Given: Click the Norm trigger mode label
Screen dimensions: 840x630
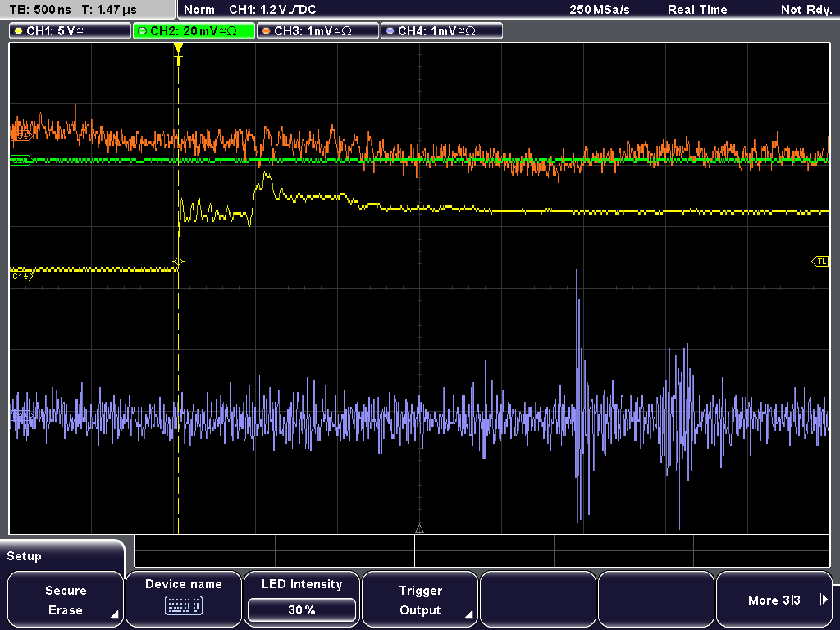Looking at the screenshot, I should coord(199,10).
